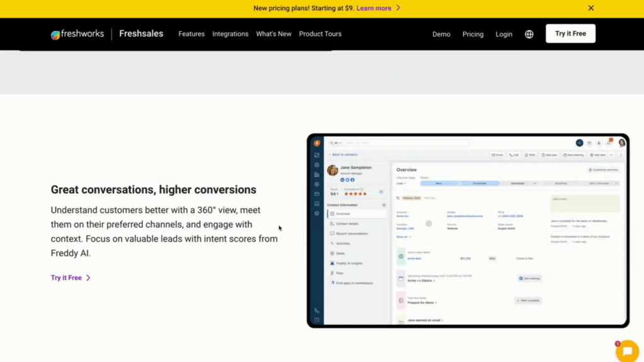The image size is (644, 362).
Task: Open the dashboard icon in mockup sidebar
Action: coord(317,155)
